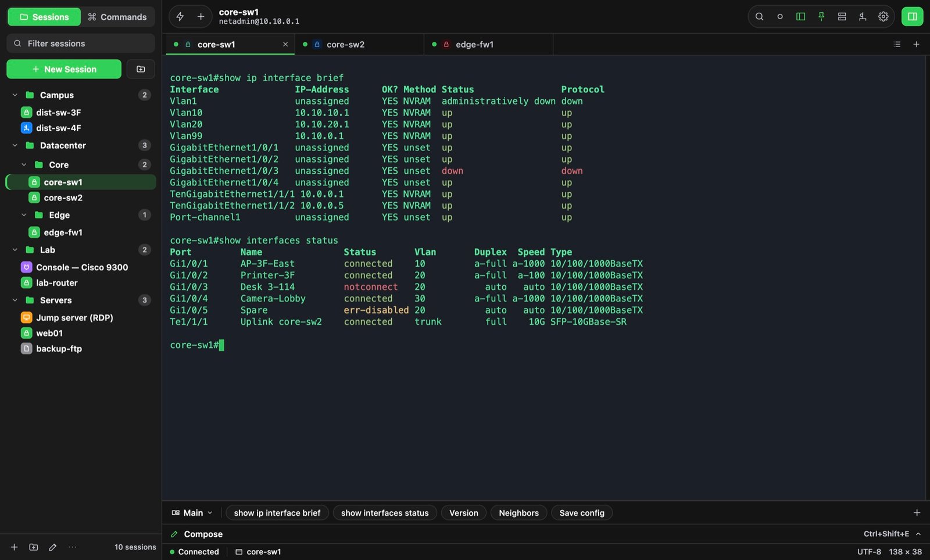Click the Neighbors snippet button
Screen dimensions: 930x560
[518, 513]
